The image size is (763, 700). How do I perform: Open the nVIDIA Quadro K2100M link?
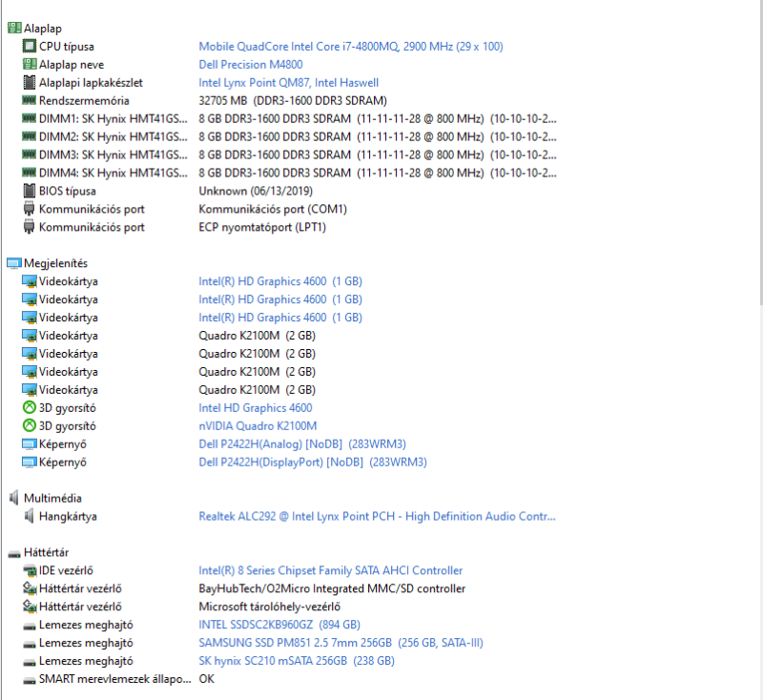click(258, 425)
